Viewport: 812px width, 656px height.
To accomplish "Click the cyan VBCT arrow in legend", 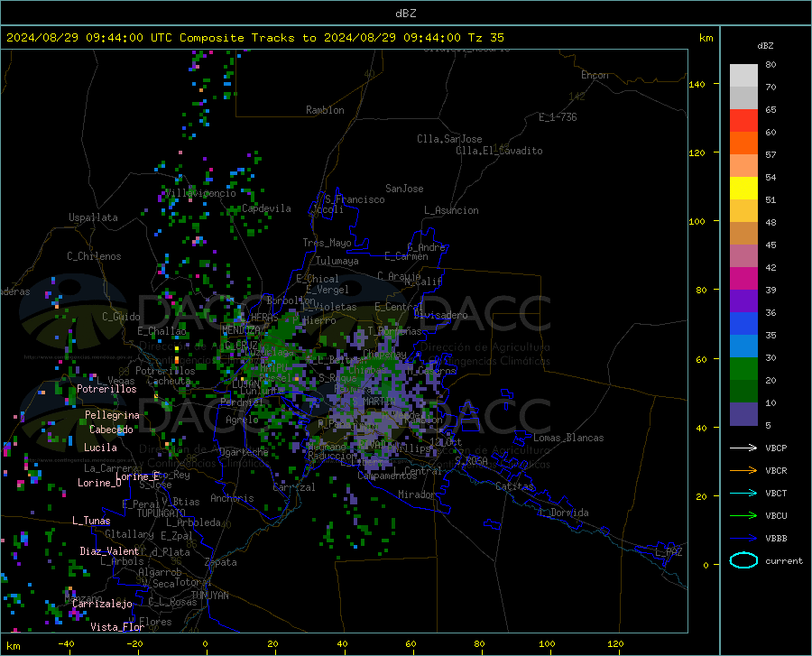I will pyautogui.click(x=743, y=493).
